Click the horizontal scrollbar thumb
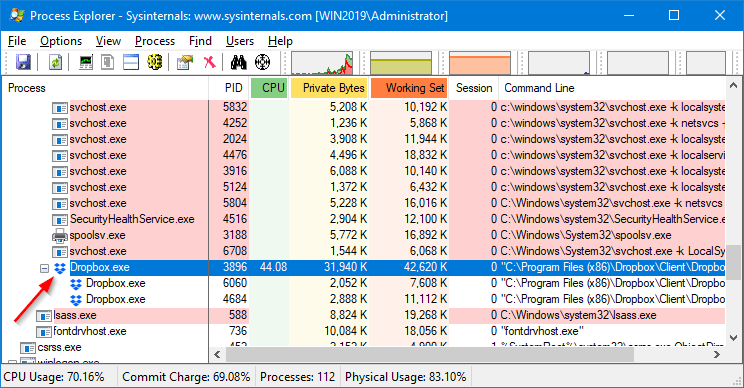Viewport: 744px width, 388px height. click(x=430, y=354)
